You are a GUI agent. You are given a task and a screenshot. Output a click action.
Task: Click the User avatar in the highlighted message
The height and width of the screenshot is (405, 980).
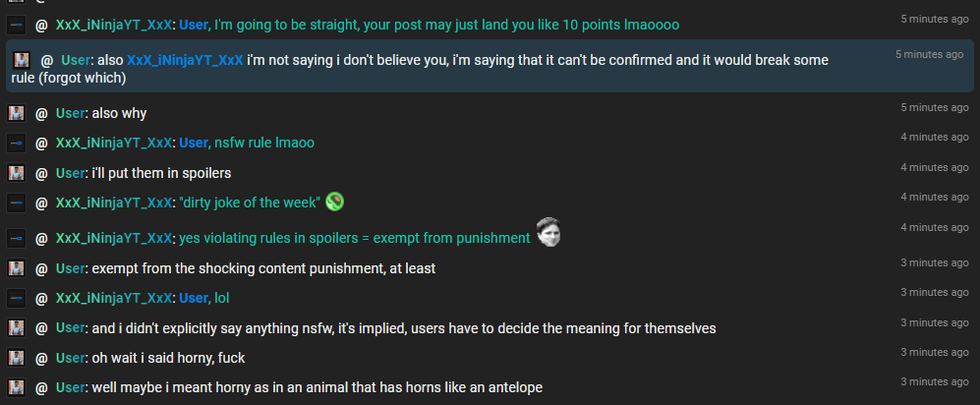point(22,61)
